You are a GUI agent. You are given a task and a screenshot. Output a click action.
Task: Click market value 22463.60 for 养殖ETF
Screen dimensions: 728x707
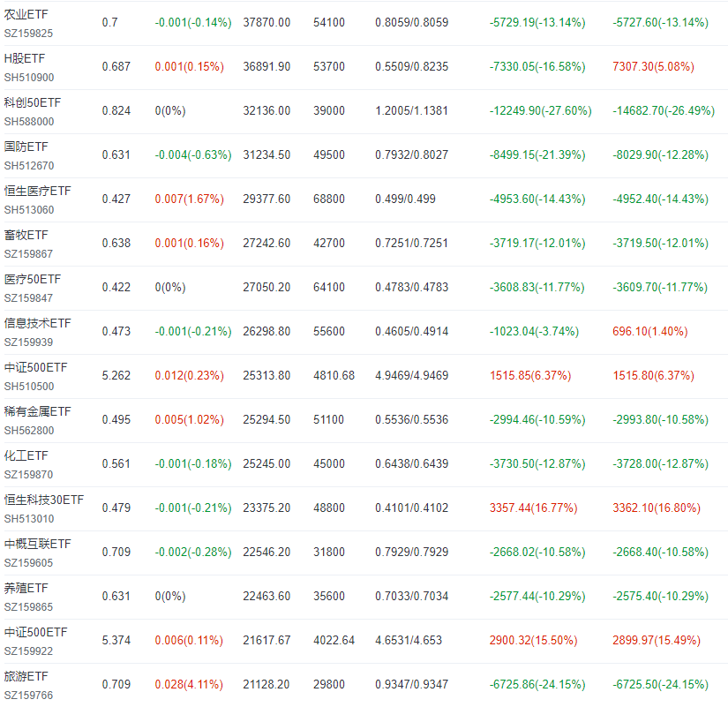pyautogui.click(x=266, y=596)
